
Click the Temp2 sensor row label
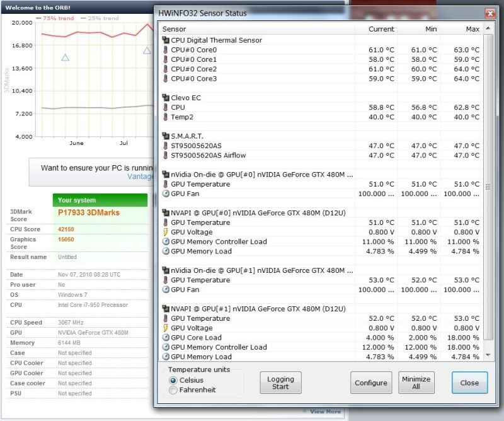click(182, 117)
